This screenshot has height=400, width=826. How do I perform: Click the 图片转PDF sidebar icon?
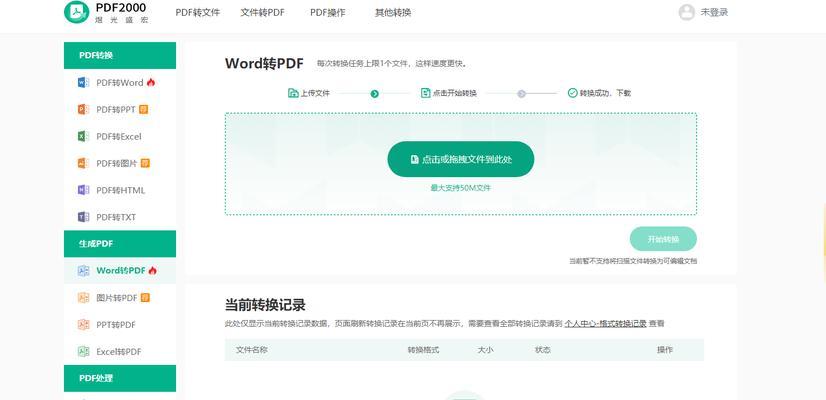click(83, 297)
